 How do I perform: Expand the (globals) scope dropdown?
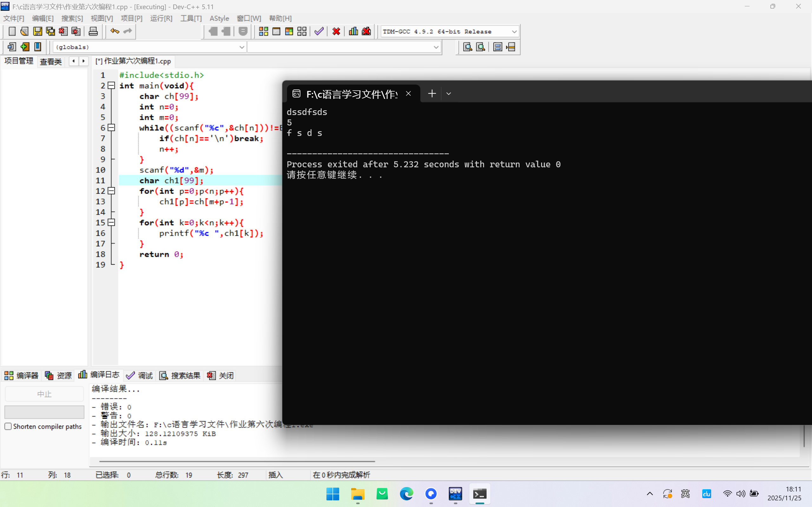tap(241, 47)
